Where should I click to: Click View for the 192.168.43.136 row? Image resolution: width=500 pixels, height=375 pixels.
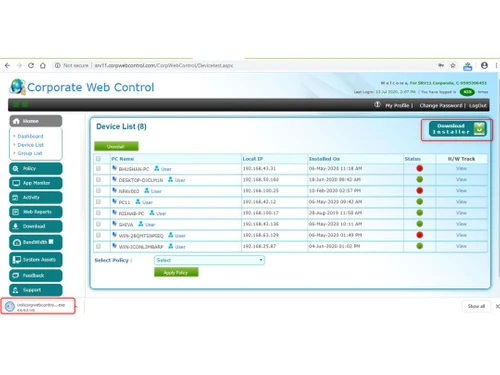[461, 224]
